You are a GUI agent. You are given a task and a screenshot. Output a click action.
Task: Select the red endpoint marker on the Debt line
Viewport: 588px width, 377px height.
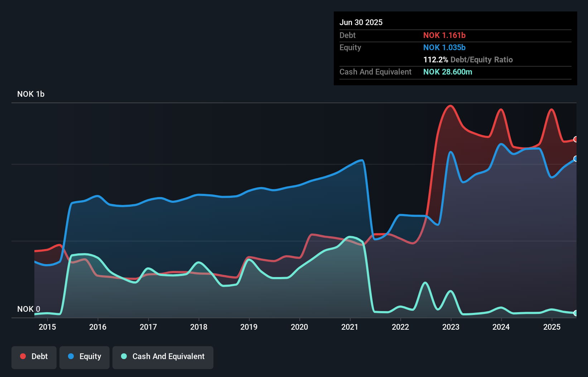point(575,139)
